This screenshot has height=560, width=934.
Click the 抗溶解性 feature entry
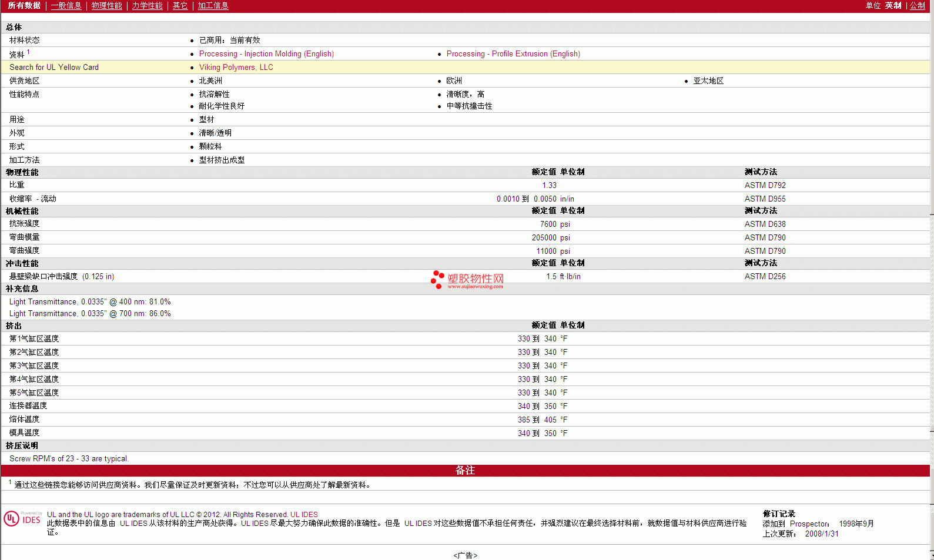[214, 94]
